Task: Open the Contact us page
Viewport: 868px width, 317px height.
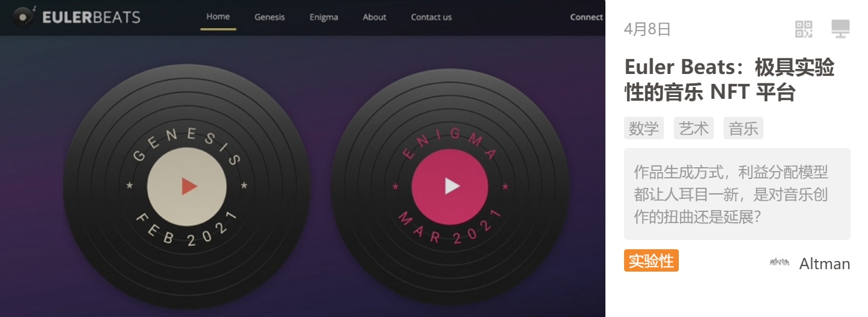Action: click(x=431, y=17)
